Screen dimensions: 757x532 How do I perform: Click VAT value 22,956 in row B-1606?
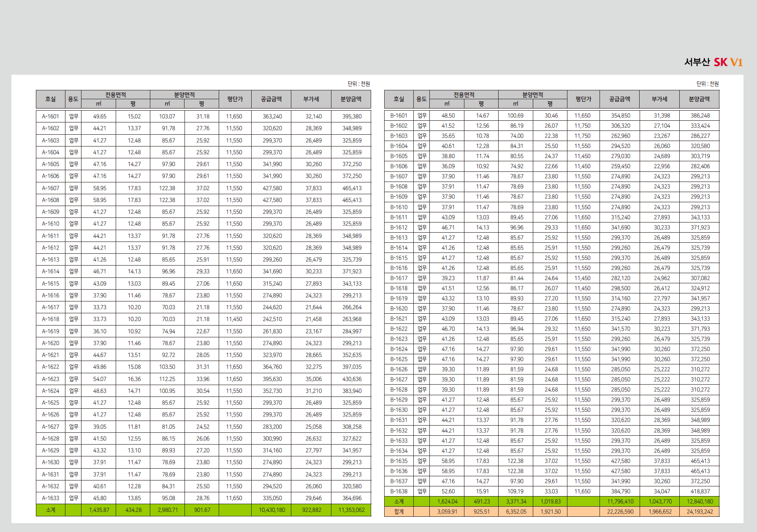pos(662,166)
